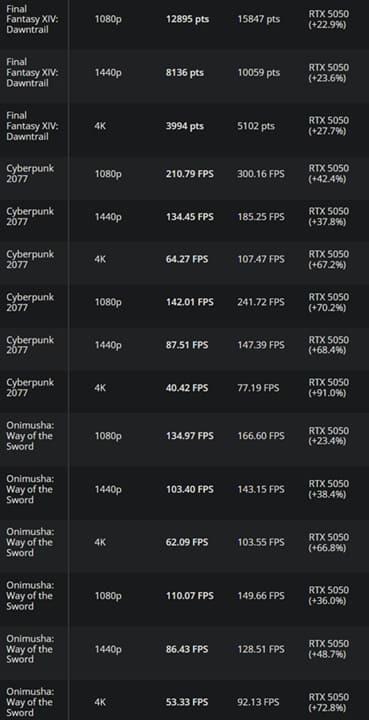Select the 53.33 FPS value

pos(187,702)
